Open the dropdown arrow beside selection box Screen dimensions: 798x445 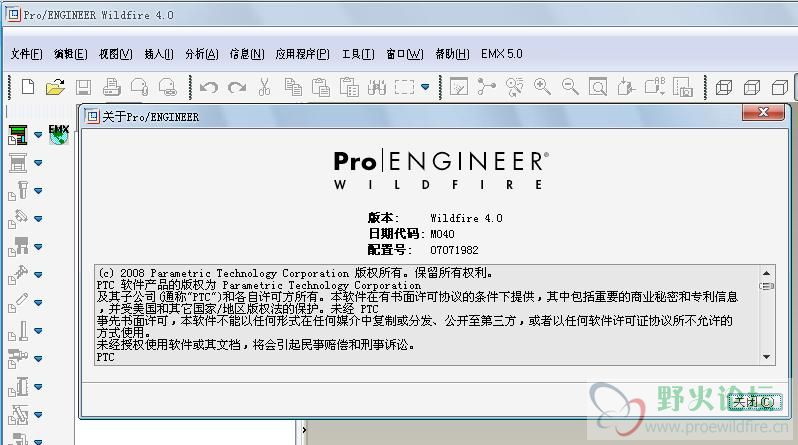[425, 87]
